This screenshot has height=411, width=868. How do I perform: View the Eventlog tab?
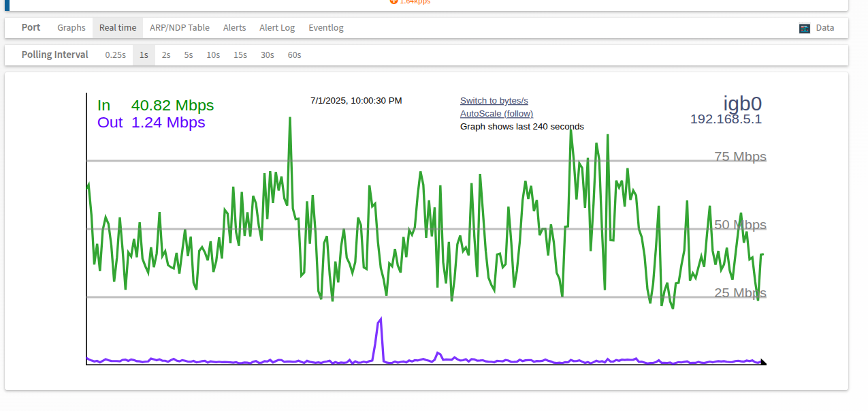325,27
